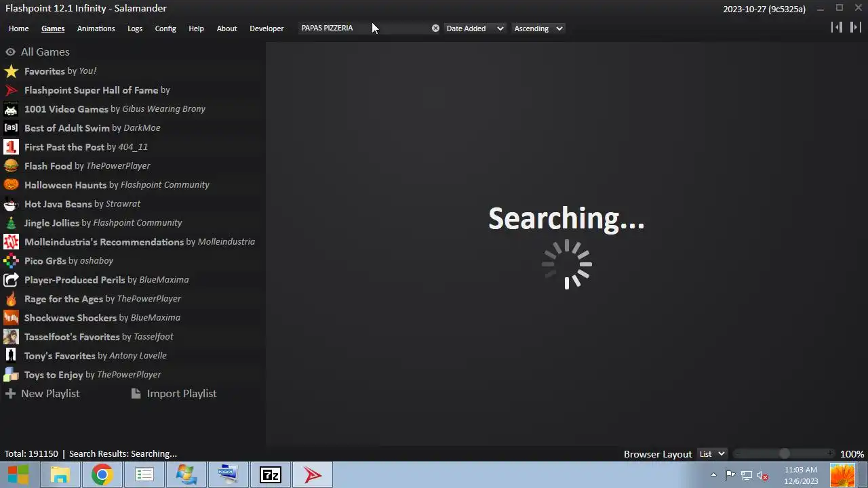Click the thumbnail zoom slider
This screenshot has height=488, width=868.
(784, 454)
